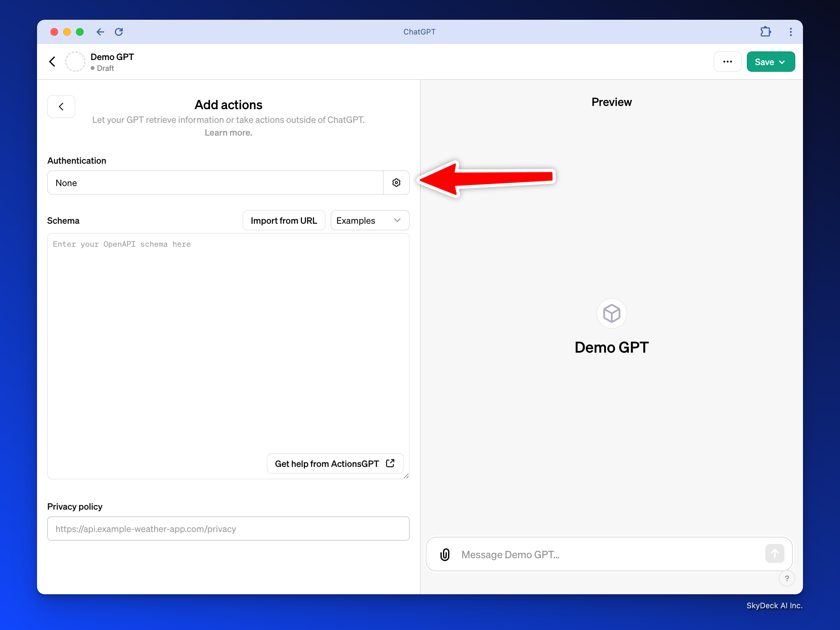Click the question mark help icon
840x630 pixels.
pyautogui.click(x=786, y=578)
